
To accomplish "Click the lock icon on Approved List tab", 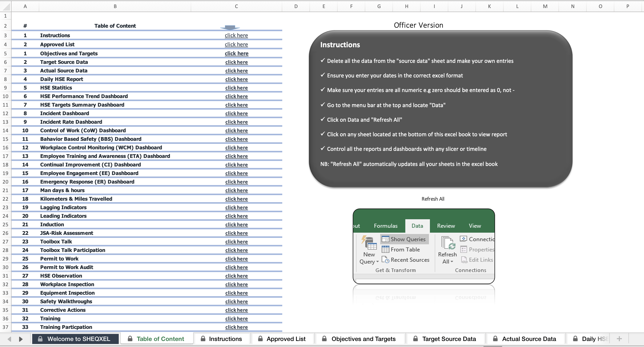I will click(261, 338).
